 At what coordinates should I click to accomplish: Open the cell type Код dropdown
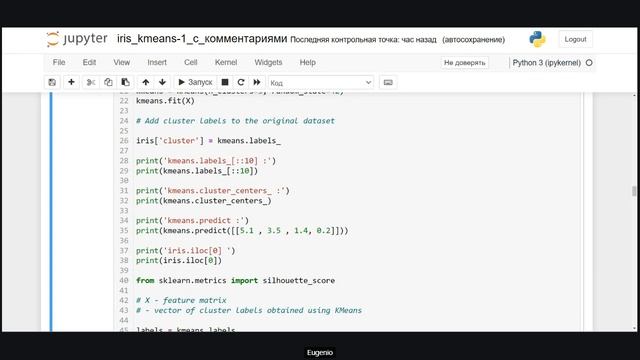(x=321, y=83)
